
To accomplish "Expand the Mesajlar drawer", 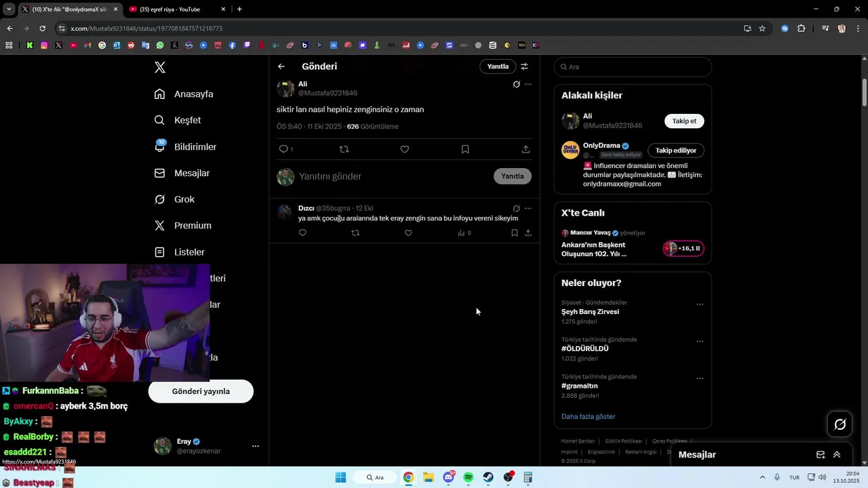I will (x=837, y=455).
